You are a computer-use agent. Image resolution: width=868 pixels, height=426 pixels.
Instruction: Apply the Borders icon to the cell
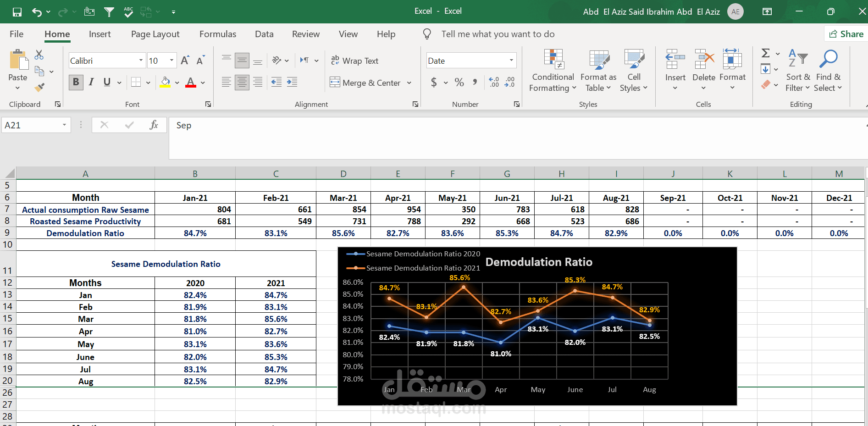point(136,82)
